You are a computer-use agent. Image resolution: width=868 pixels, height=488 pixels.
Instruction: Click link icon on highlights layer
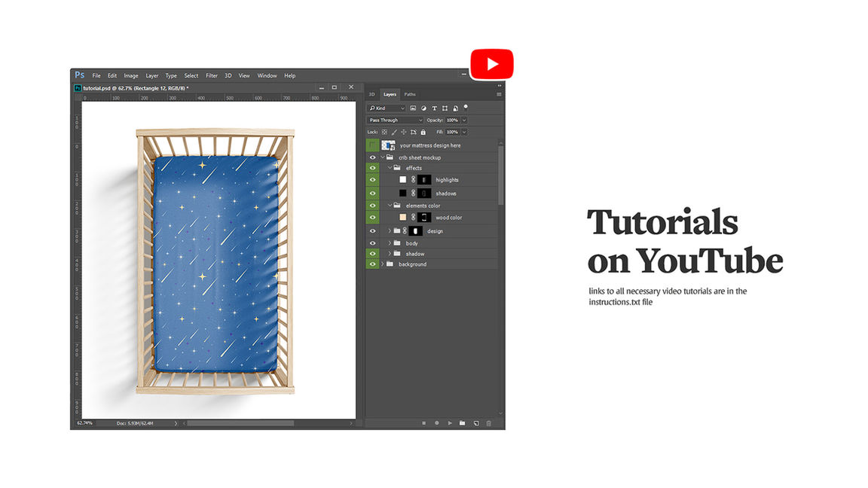[413, 180]
